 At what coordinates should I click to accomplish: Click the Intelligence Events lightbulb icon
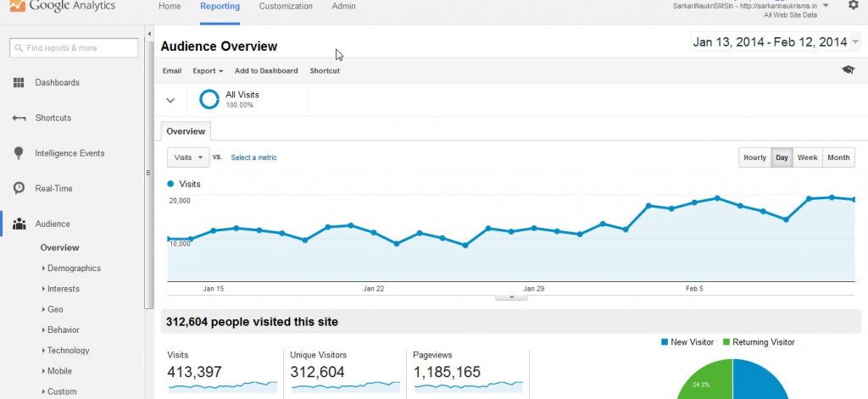(19, 153)
